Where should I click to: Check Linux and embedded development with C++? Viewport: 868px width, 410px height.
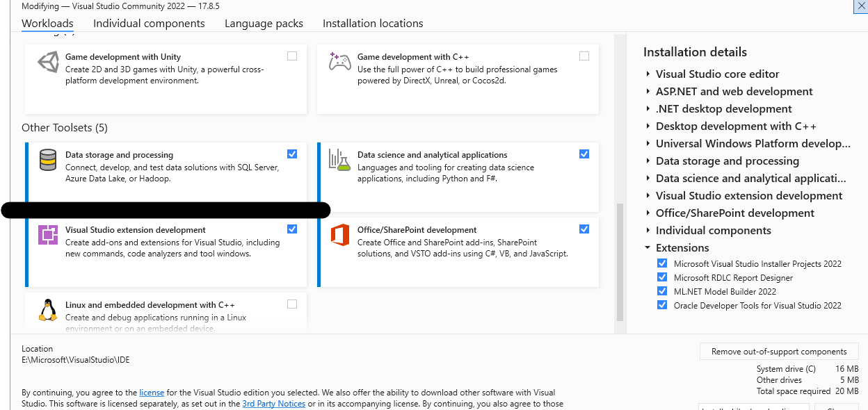click(292, 304)
